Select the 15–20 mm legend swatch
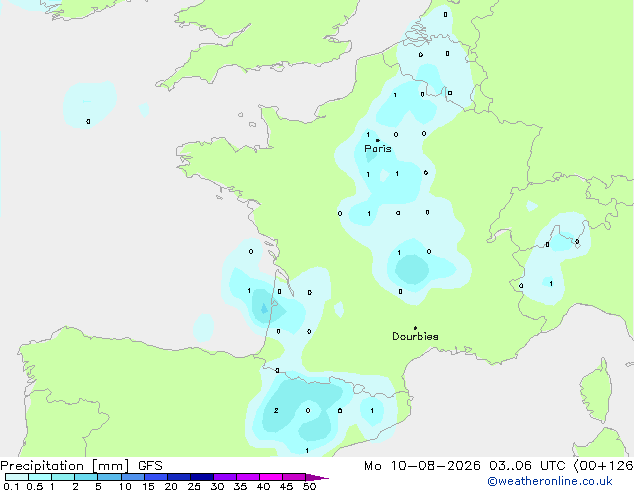This screenshot has height=490, width=634. (156, 477)
